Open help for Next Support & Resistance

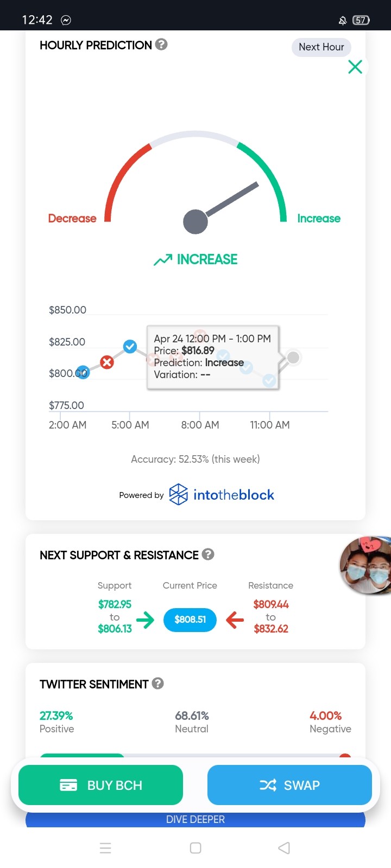click(208, 554)
